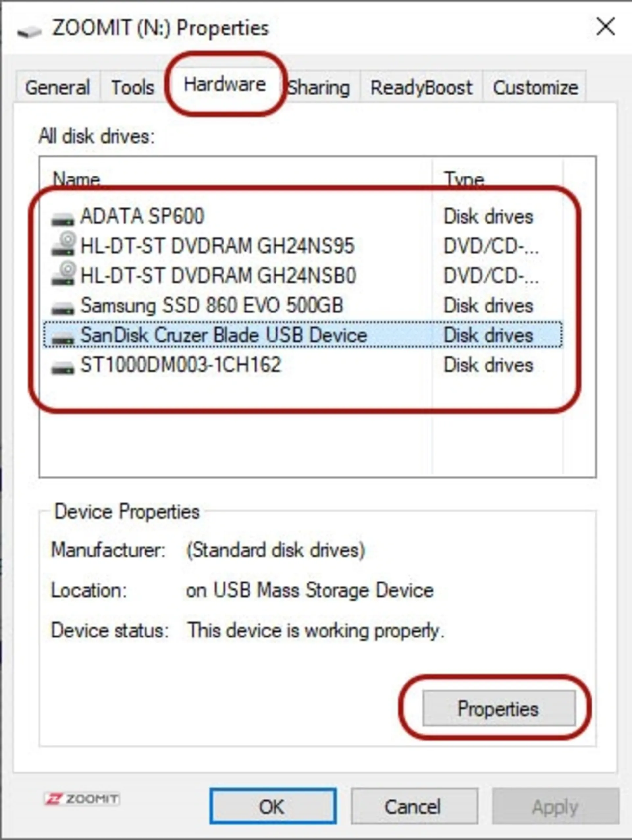632x840 pixels.
Task: Switch to the Customize tab
Action: click(535, 88)
